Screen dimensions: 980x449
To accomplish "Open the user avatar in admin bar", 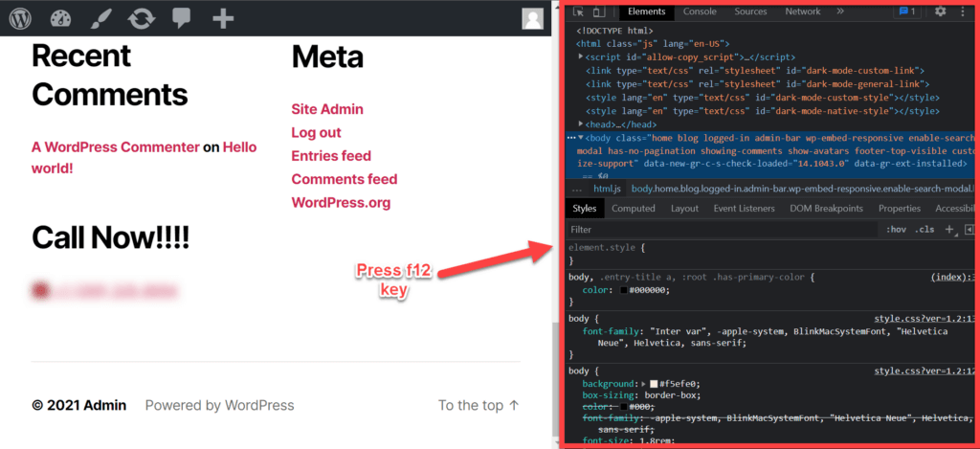I will (x=532, y=18).
